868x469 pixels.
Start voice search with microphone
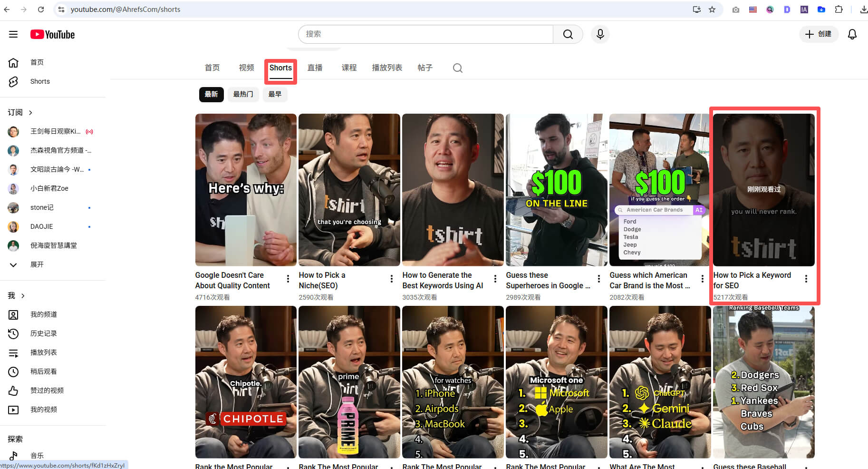600,34
